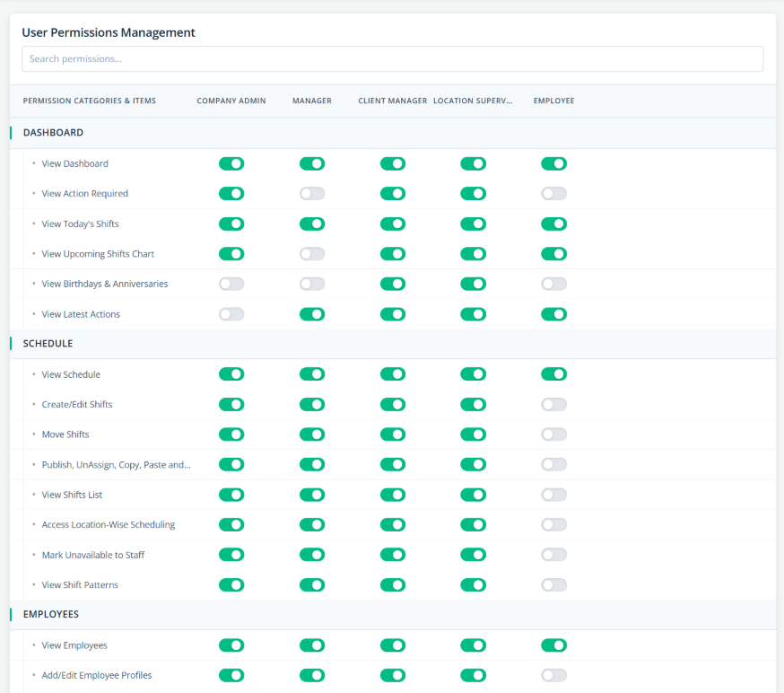The image size is (784, 693).
Task: Enable View Action Required for Manager
Action: pyautogui.click(x=312, y=194)
